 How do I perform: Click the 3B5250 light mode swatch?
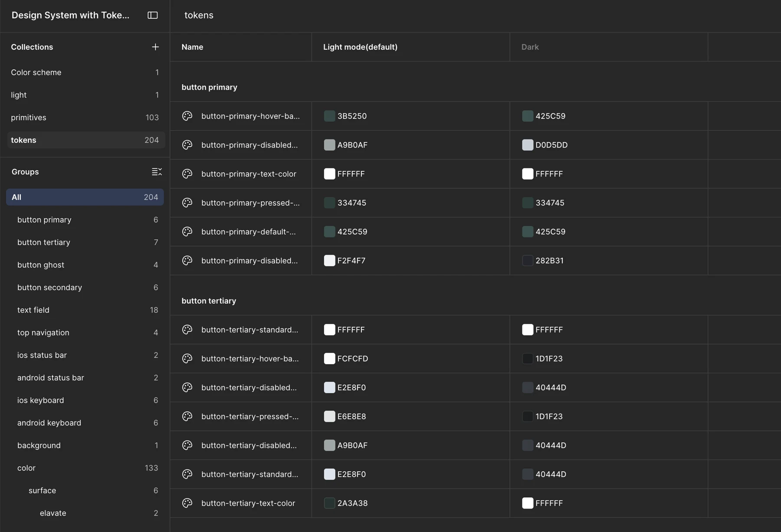point(329,116)
